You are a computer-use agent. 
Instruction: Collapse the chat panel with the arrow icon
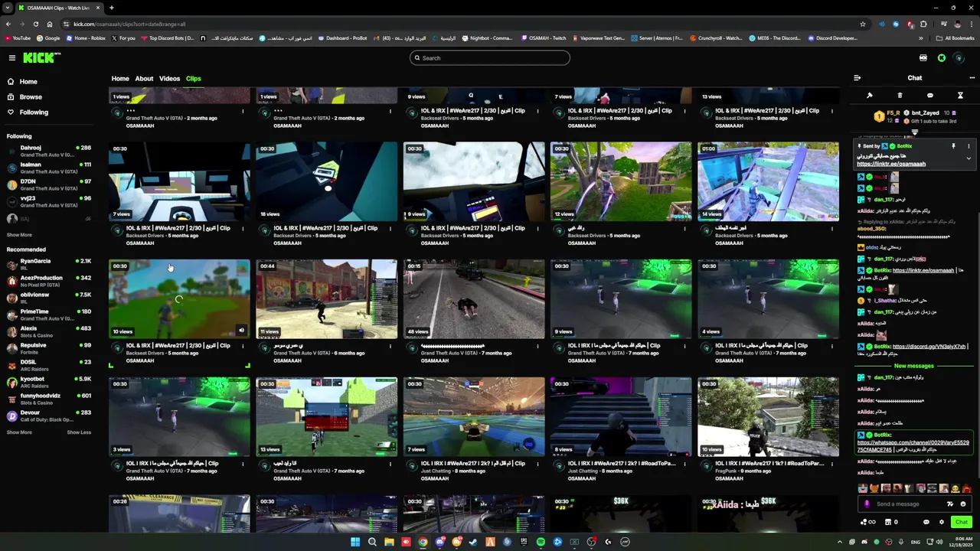(x=857, y=78)
